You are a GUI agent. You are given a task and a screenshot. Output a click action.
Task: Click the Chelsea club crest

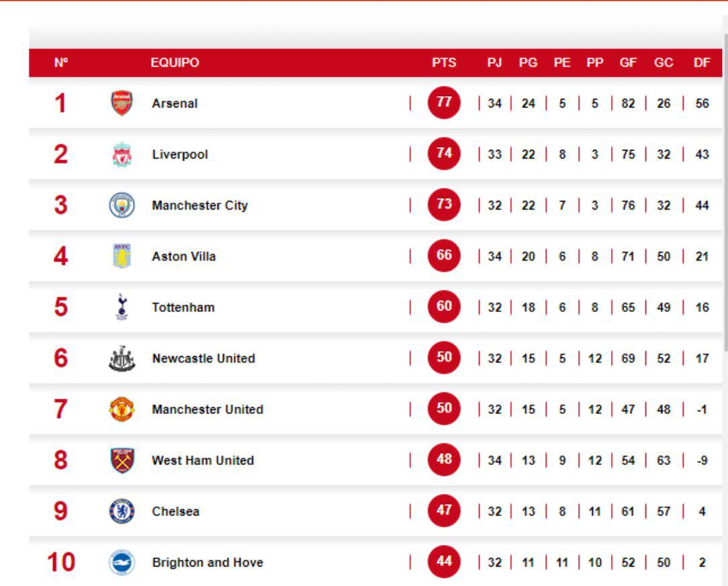[122, 511]
